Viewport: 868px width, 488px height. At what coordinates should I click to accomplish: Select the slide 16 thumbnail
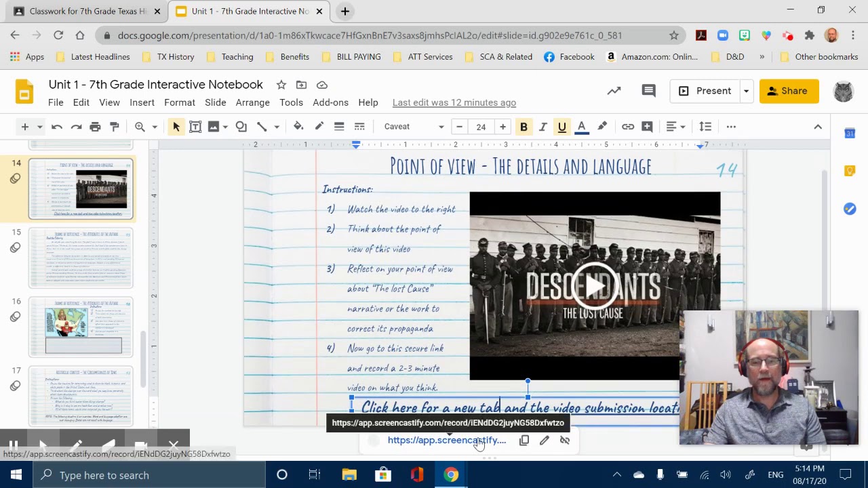(81, 327)
